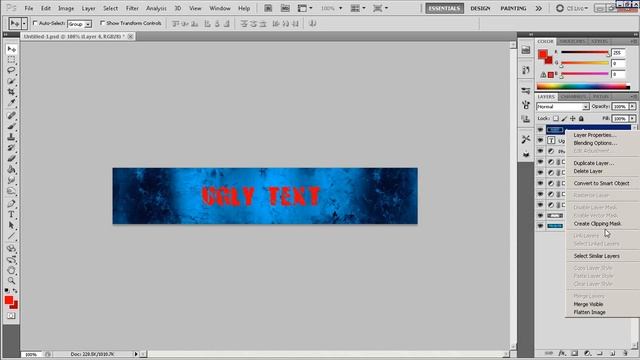The width and height of the screenshot is (640, 360).
Task: Select the History Brush tool
Action: 11,148
